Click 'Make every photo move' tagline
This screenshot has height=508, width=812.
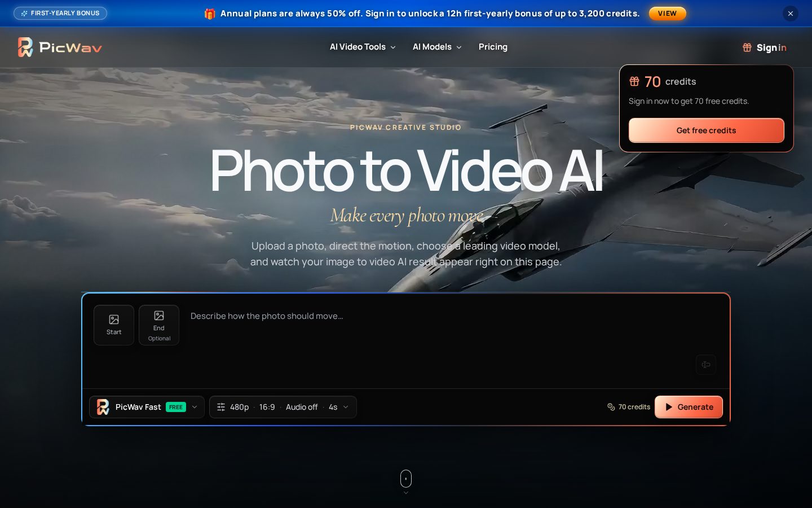[407, 216]
